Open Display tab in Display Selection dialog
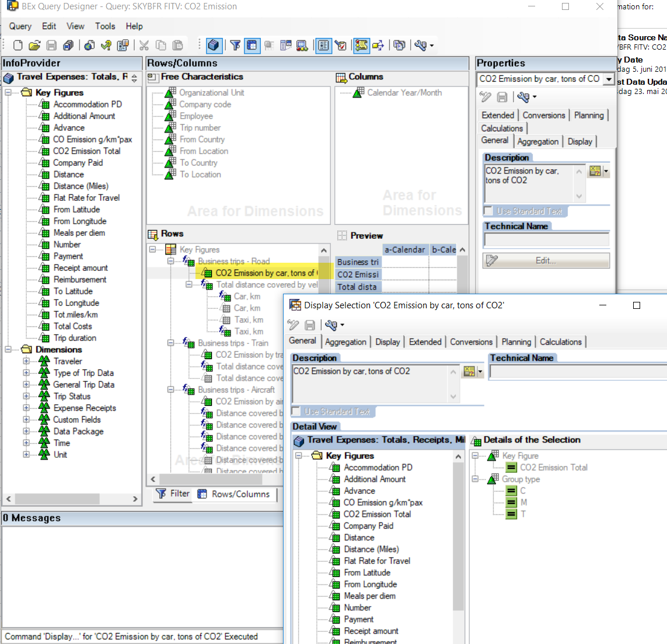This screenshot has width=667, height=644. pyautogui.click(x=387, y=342)
